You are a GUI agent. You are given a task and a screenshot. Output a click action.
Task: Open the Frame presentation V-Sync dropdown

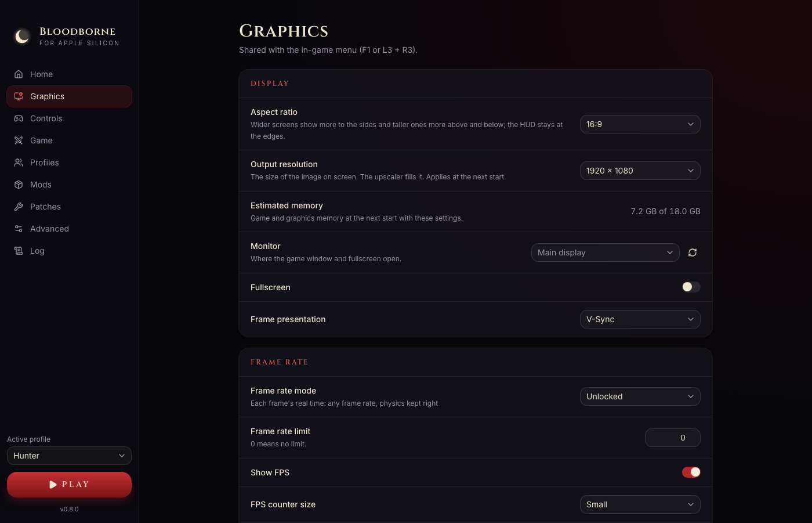click(x=640, y=319)
